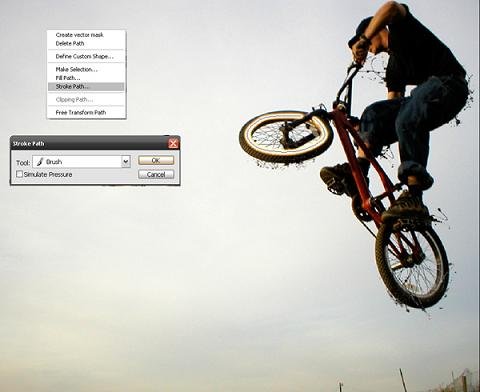Click the greyed Clipping Path… item
This screenshot has width=480, height=392.
74,100
